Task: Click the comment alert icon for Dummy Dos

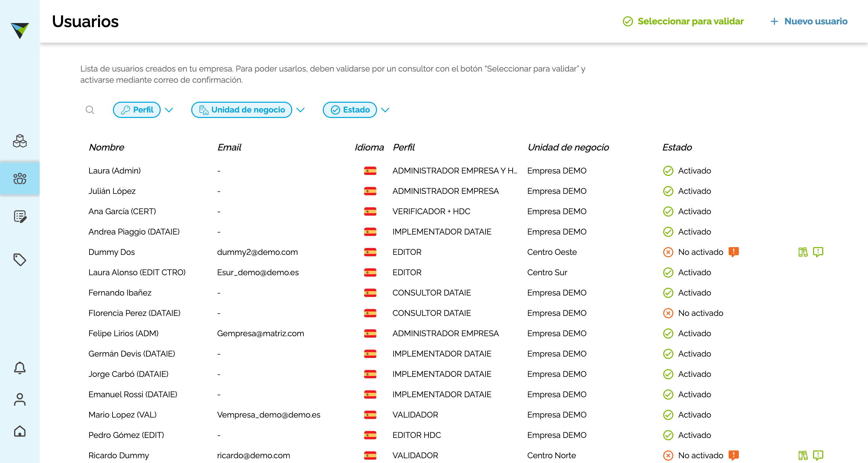Action: (x=818, y=252)
